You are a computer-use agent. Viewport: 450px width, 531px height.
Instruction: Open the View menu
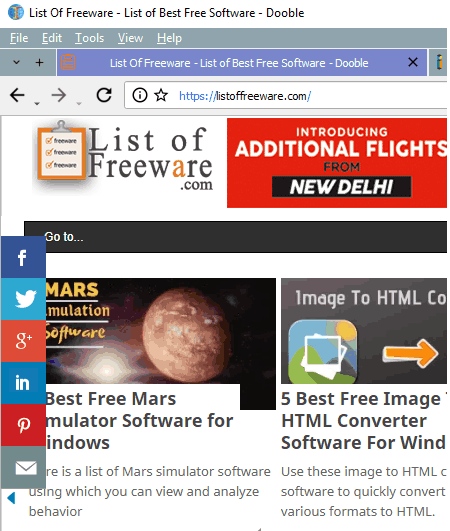click(130, 38)
